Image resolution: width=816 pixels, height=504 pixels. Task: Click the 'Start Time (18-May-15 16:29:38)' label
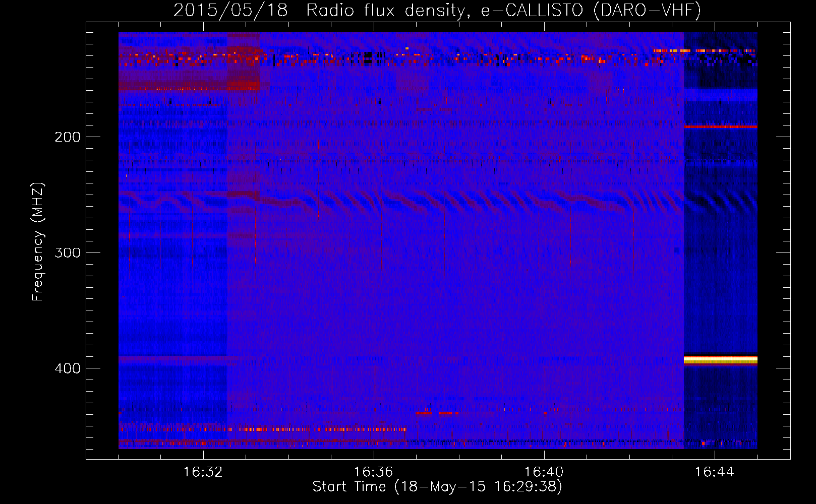click(x=437, y=487)
